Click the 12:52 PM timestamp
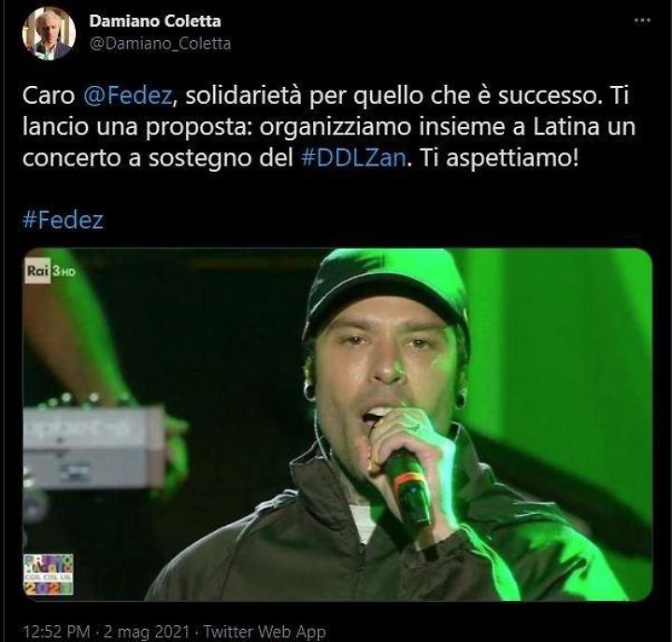 tap(56, 632)
